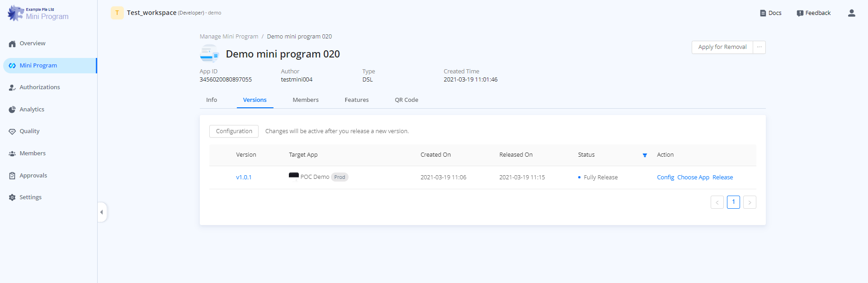Click Released On date 2021-03-19 11:15
The height and width of the screenshot is (283, 868).
(x=522, y=177)
